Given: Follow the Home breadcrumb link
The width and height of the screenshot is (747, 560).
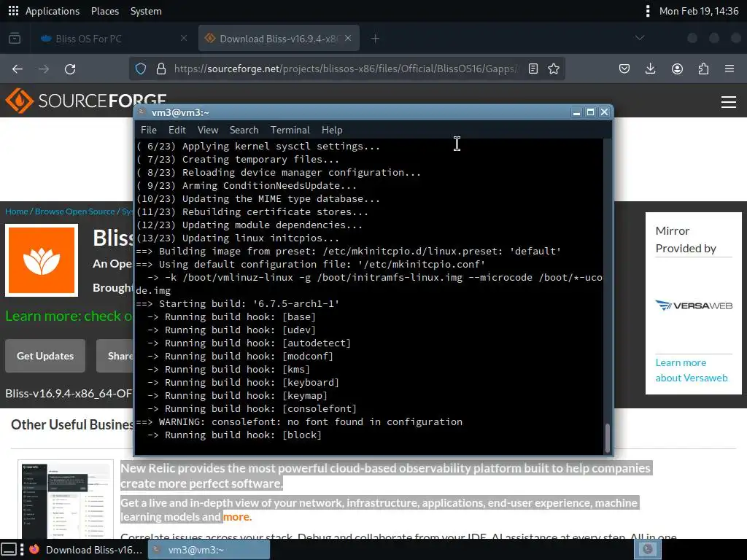Looking at the screenshot, I should tap(16, 211).
